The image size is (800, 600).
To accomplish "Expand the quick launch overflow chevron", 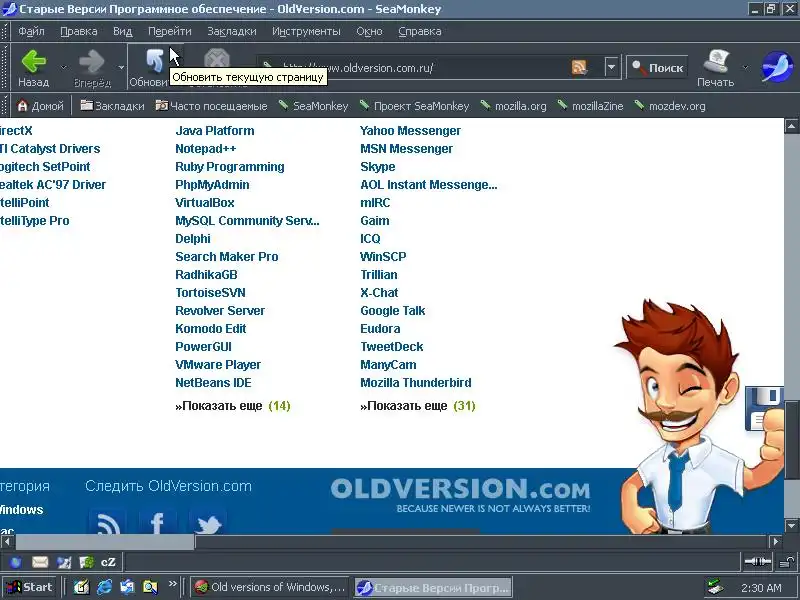I will 172,584.
